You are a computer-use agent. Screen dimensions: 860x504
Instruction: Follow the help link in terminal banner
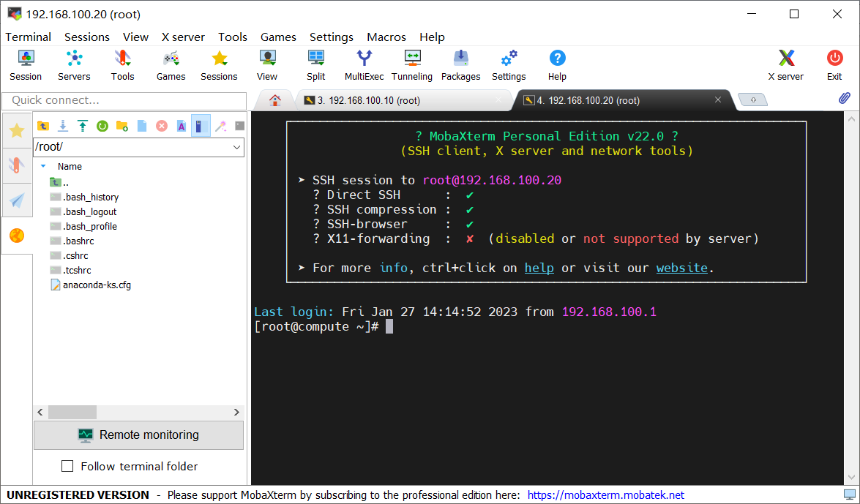point(539,268)
